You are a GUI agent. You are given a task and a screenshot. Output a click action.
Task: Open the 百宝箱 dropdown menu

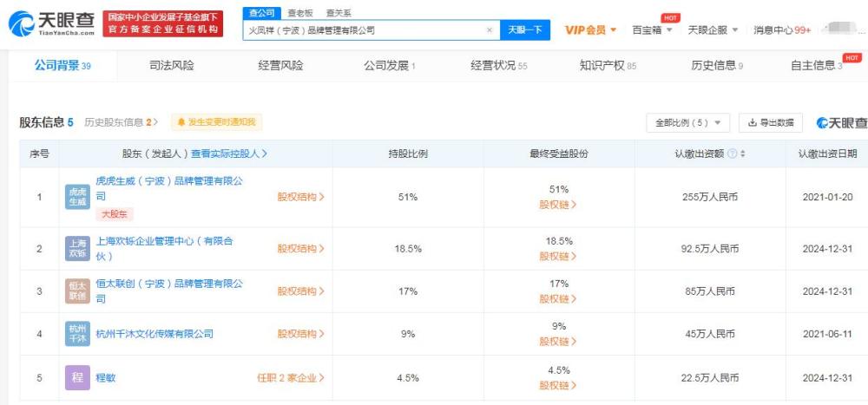coord(653,29)
